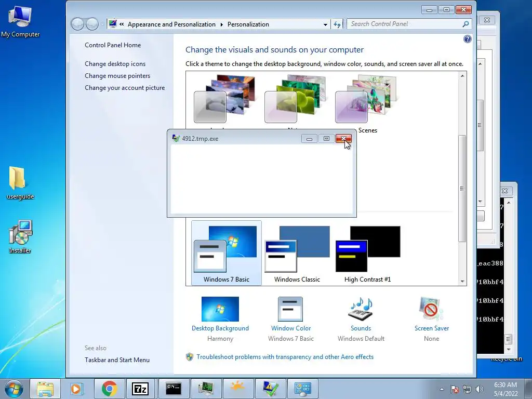532x399 pixels.
Task: Close the background console window
Action: pyautogui.click(x=504, y=191)
